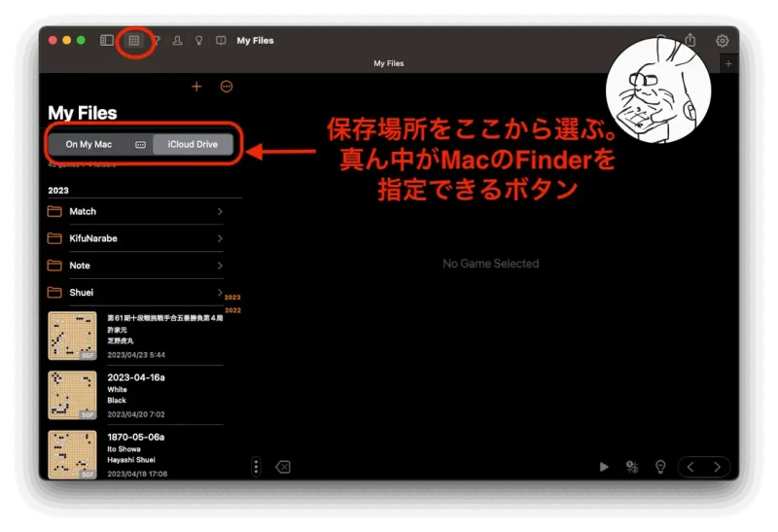Jump to 2022 in the year index
The image size is (778, 532).
point(232,310)
